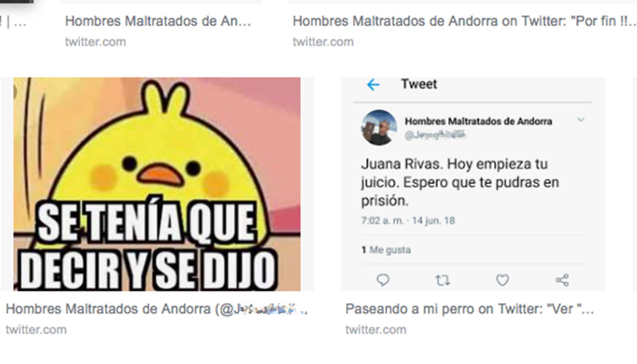This screenshot has height=364, width=637.
Task: Click the reply speech bubble icon
Action: 383,280
